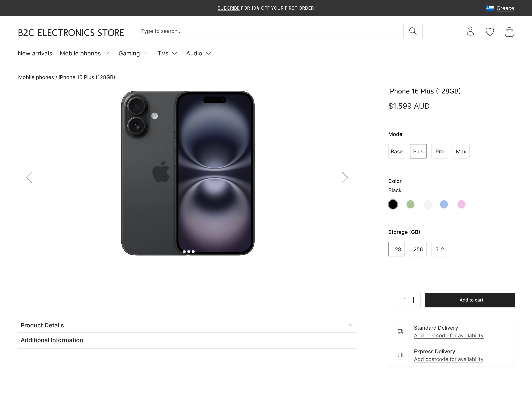Click the Add to cart button
532x395 pixels.
click(x=470, y=300)
